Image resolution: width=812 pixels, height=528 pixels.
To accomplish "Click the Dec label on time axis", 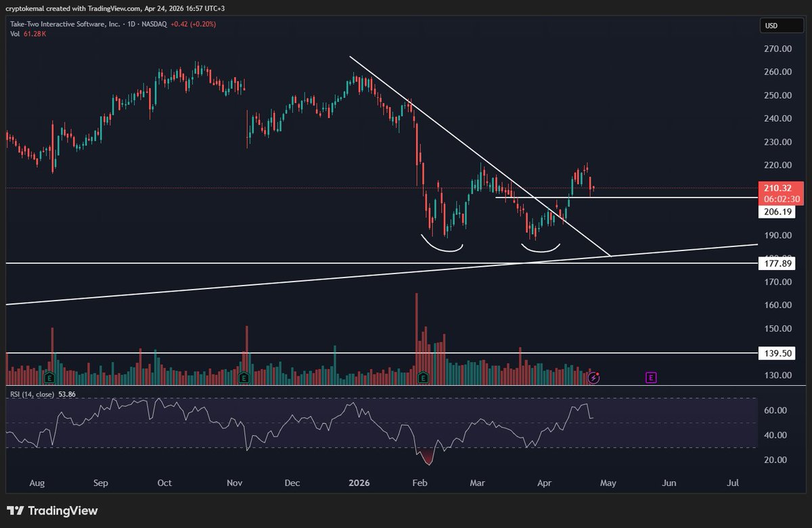I will pyautogui.click(x=292, y=483).
